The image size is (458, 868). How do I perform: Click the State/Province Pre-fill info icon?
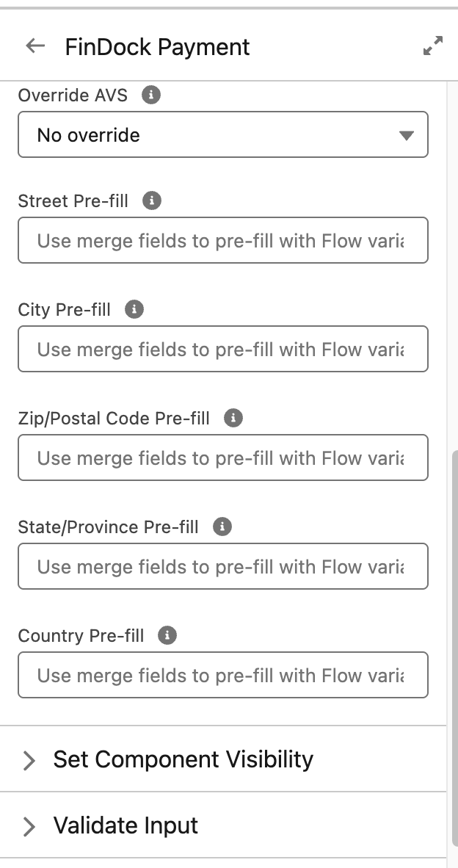point(221,527)
